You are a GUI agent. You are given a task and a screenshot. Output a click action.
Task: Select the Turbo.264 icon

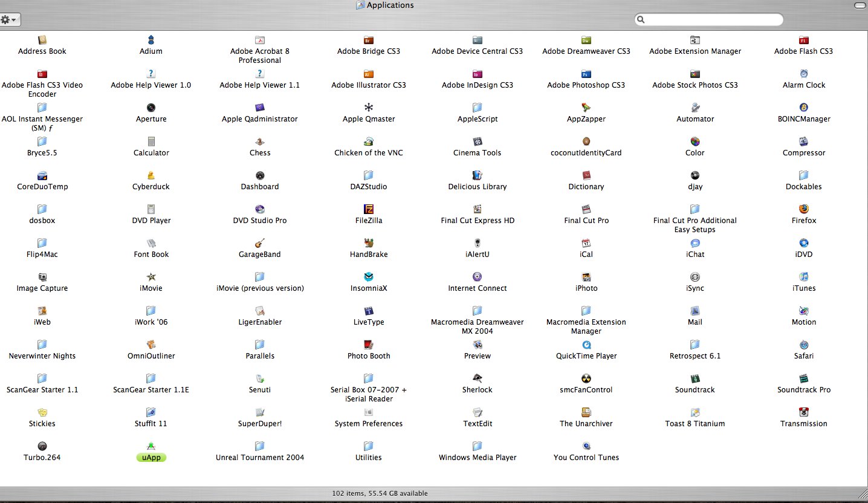[42, 446]
